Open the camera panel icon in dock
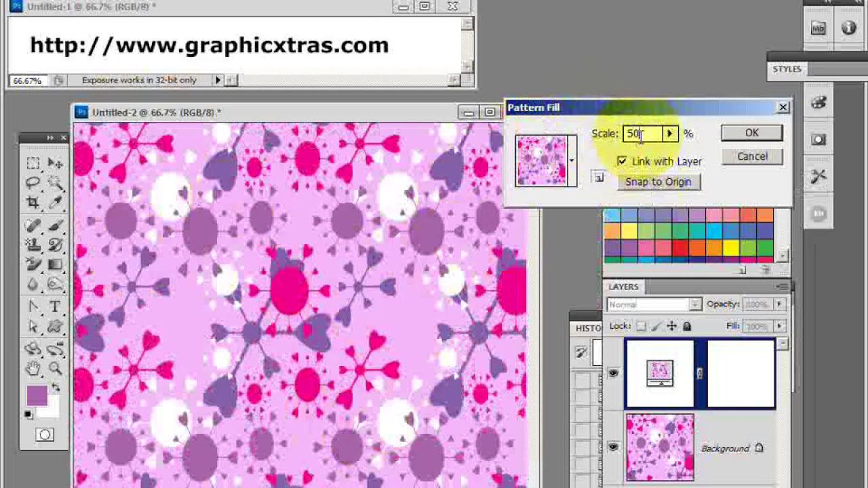The image size is (868, 488). coord(818,140)
